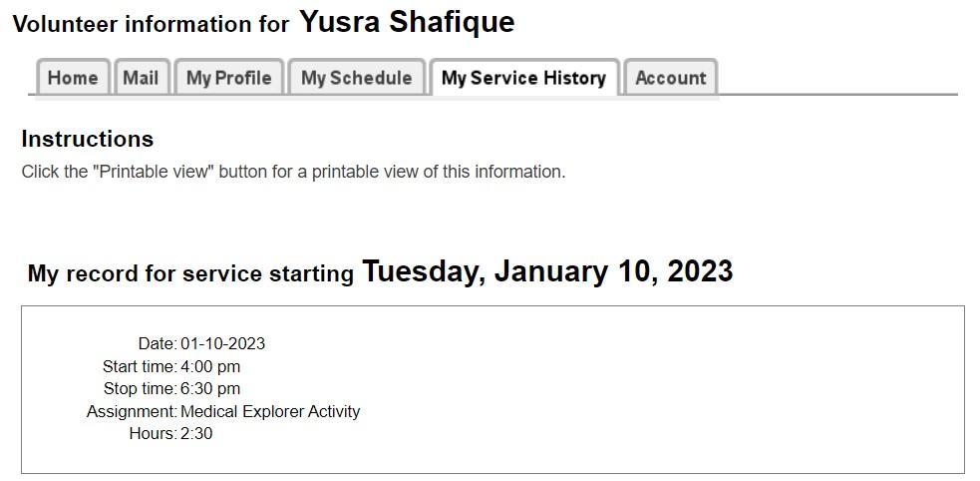Click the stop time value 6:30 pm
980x481 pixels.
click(210, 388)
